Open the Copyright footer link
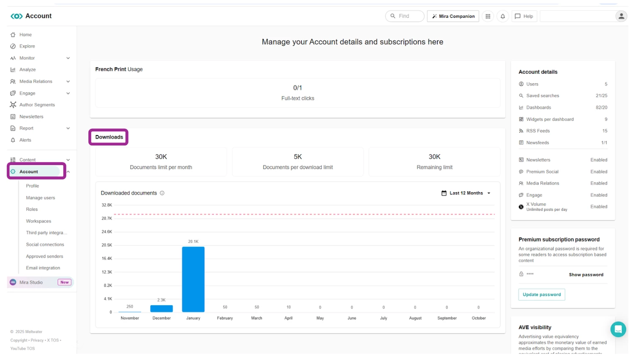Viewport: 631px width, 364px height. (19, 340)
